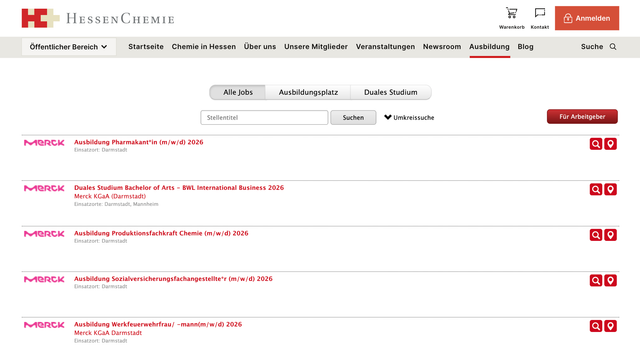
Task: Select the Duales Studium filter tab
Action: (391, 92)
